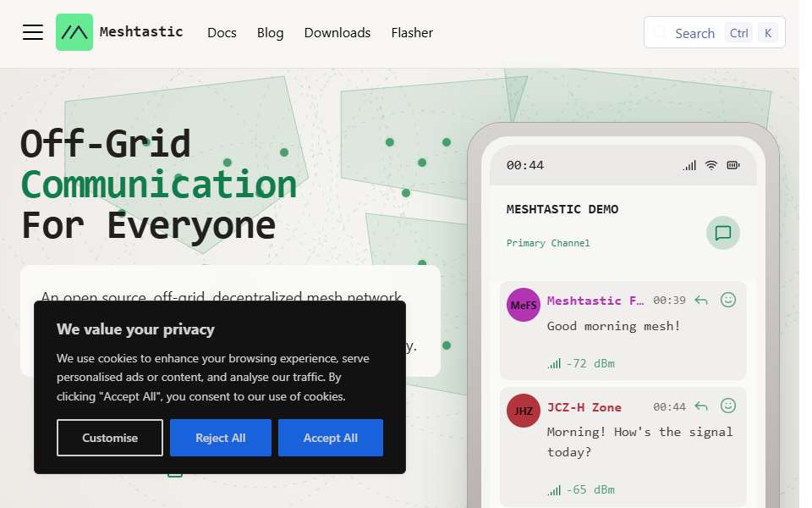Click the Meshtastic logo icon
Viewport: 812px width, 508px height.
74,32
